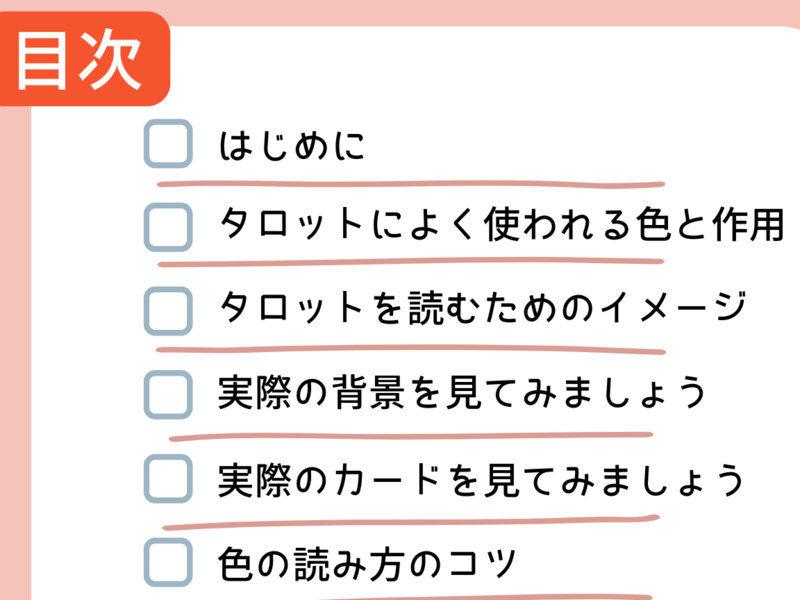Check the box next to はじめに

click(x=168, y=145)
